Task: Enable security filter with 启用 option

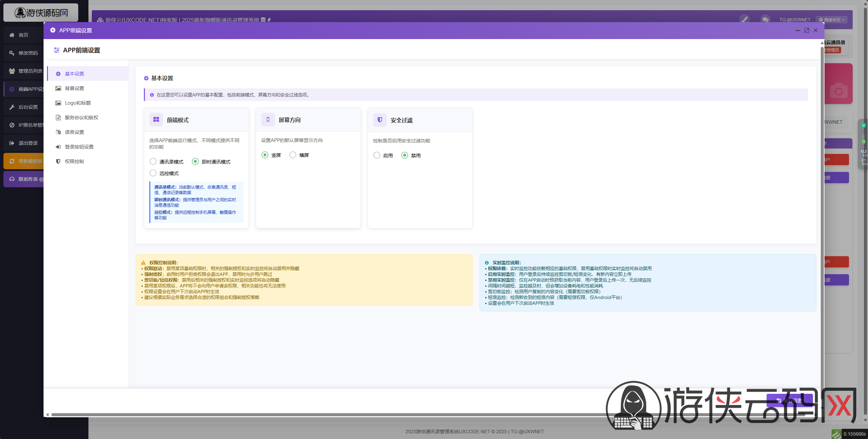Action: click(377, 155)
